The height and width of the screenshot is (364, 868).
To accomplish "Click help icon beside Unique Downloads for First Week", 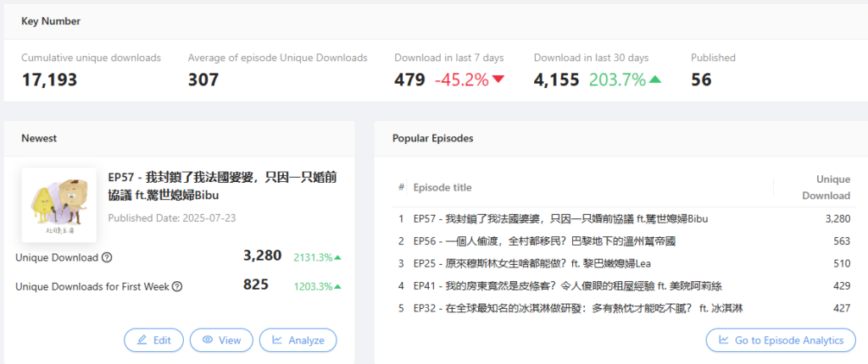I will [177, 287].
